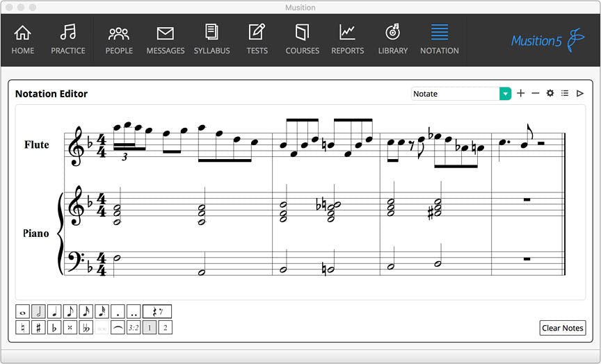Click the Musition5 logo
Image resolution: width=601 pixels, height=364 pixels.
pyautogui.click(x=548, y=40)
